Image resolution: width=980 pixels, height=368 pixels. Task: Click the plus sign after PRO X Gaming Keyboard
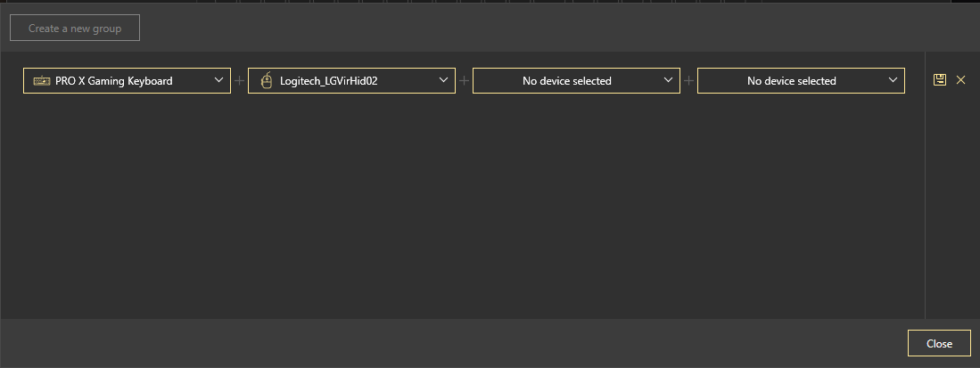[239, 81]
